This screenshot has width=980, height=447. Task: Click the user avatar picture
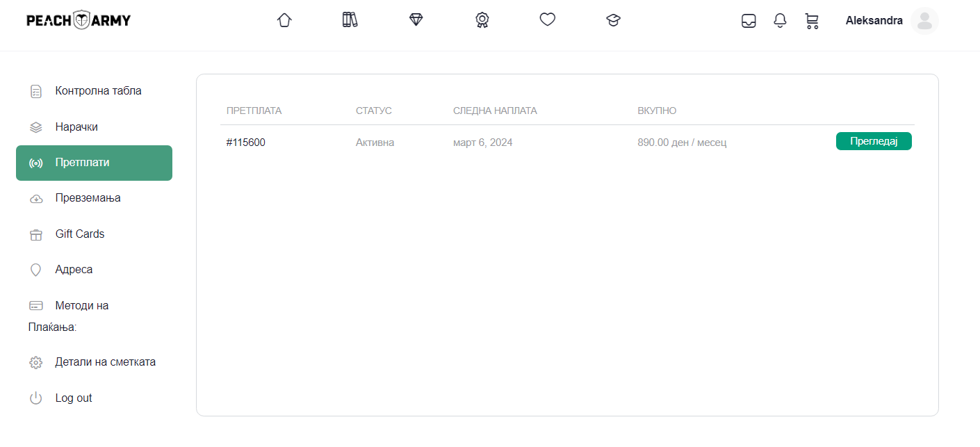924,21
